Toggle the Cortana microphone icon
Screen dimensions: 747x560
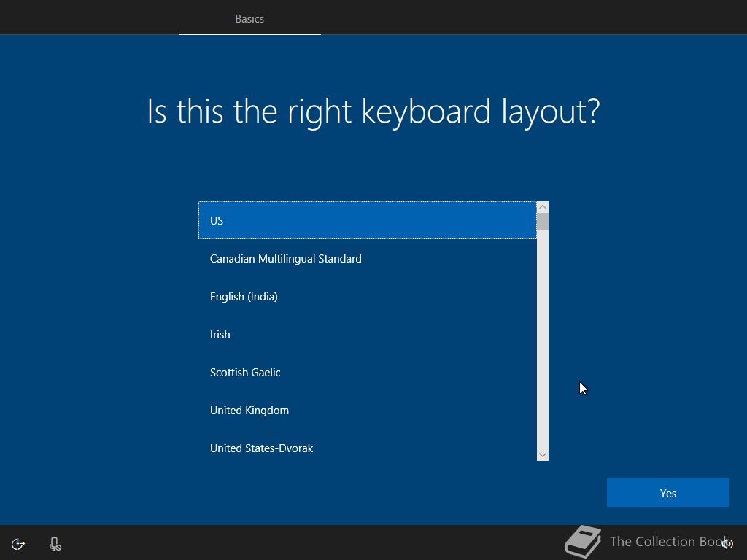point(55,544)
